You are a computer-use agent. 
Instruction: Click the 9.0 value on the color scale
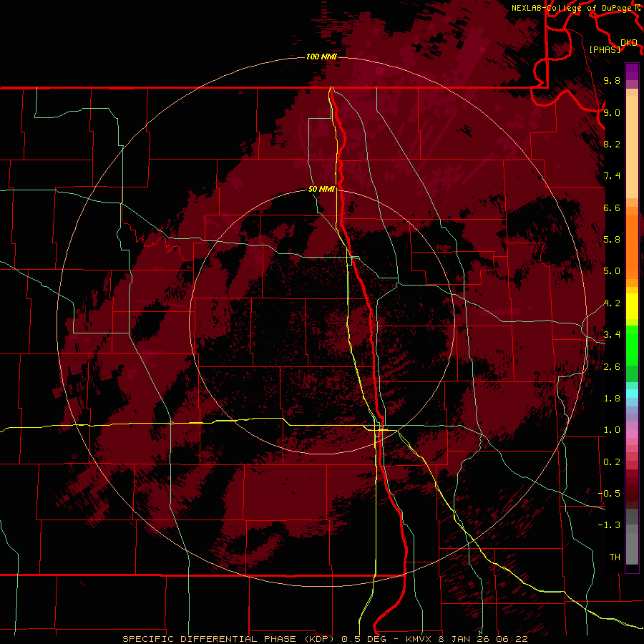612,112
